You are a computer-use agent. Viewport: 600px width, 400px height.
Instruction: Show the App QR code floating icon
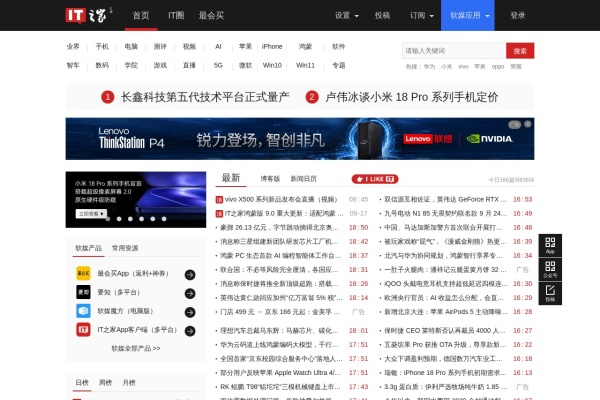coord(550,245)
